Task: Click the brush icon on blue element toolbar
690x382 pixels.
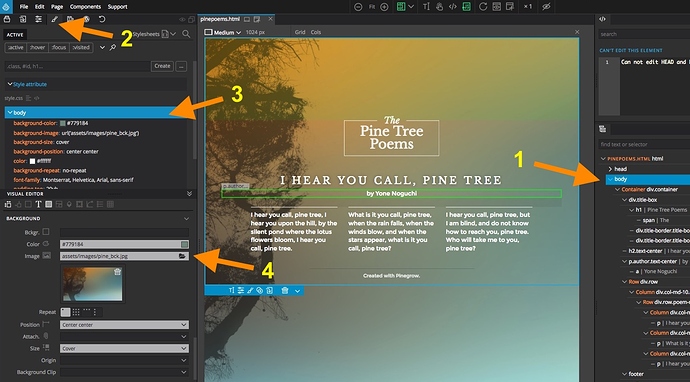Action: tap(250, 290)
